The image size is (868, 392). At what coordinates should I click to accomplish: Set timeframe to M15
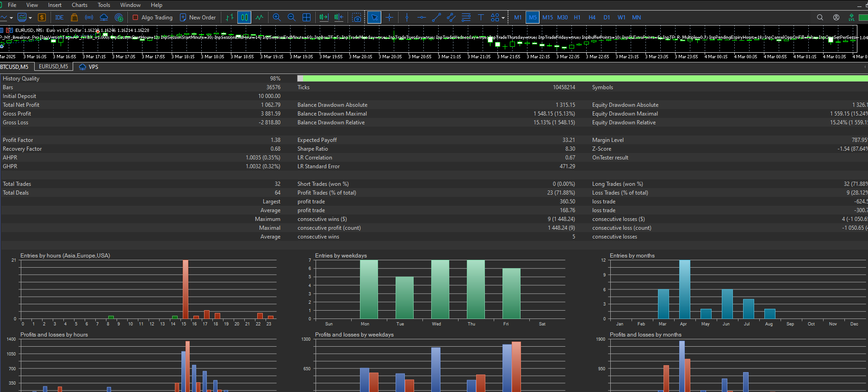[547, 18]
